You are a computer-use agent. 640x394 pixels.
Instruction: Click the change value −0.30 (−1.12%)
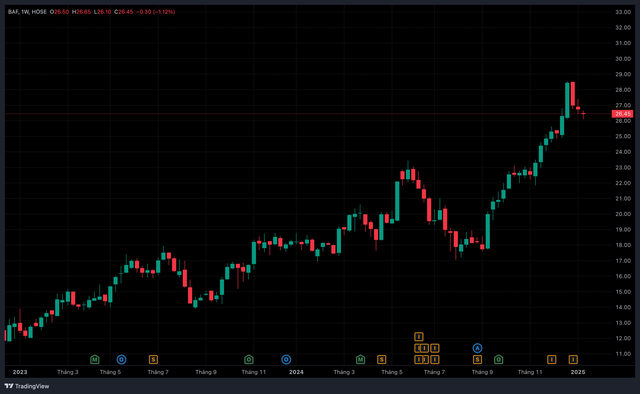click(156, 12)
